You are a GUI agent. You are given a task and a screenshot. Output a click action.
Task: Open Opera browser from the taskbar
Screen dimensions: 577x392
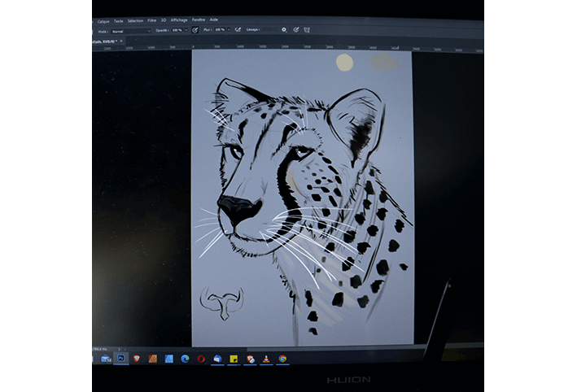click(201, 358)
